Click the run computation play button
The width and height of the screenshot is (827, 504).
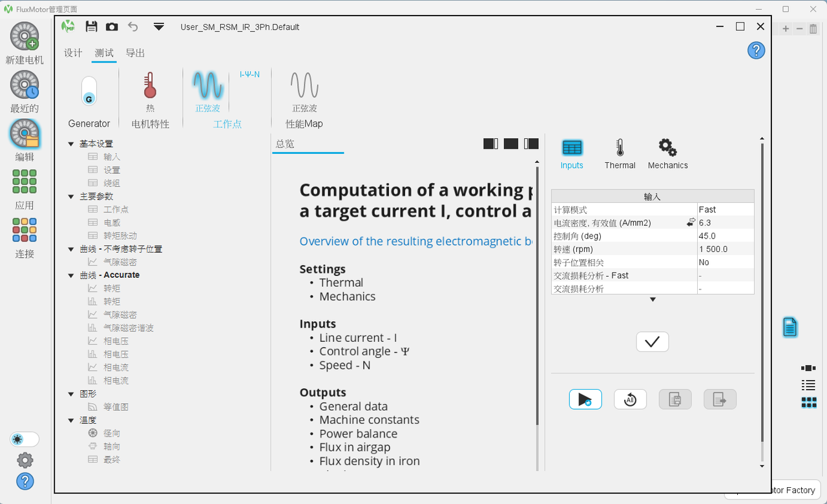[x=585, y=399]
